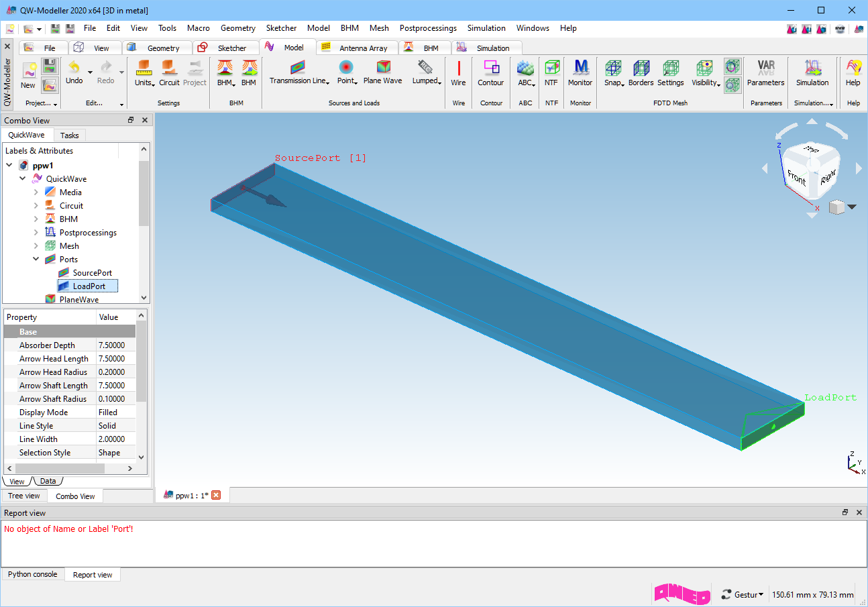Expand the BHM tree node
868x607 pixels.
tap(36, 219)
